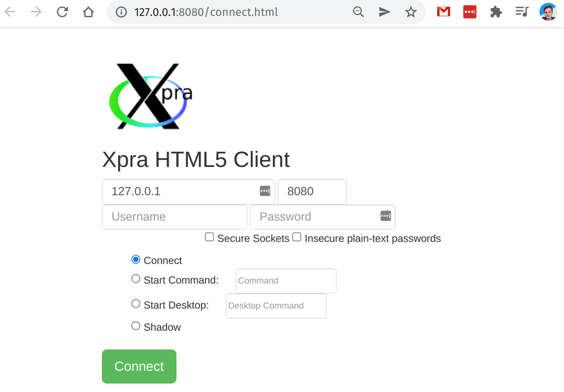Select the Shadow radio option
This screenshot has height=392, width=564.
(135, 325)
